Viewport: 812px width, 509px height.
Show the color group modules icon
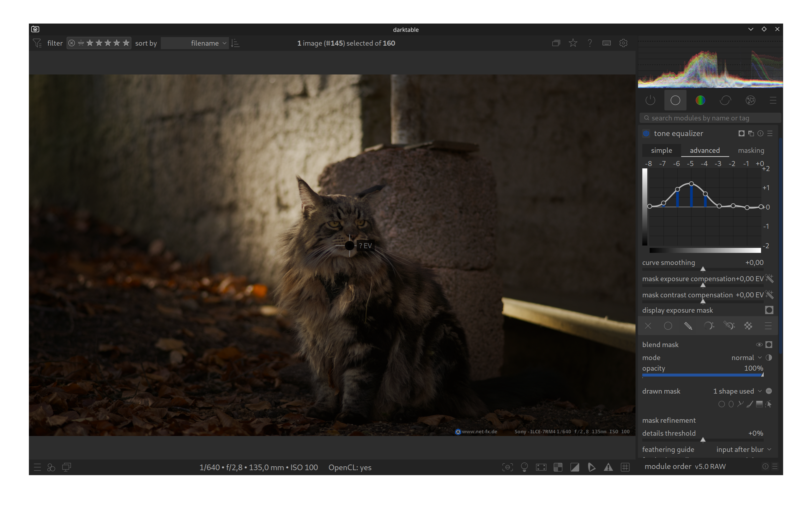(x=700, y=100)
